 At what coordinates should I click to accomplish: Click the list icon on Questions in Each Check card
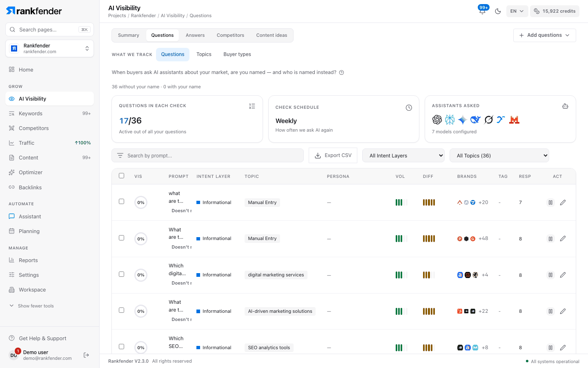click(x=252, y=106)
